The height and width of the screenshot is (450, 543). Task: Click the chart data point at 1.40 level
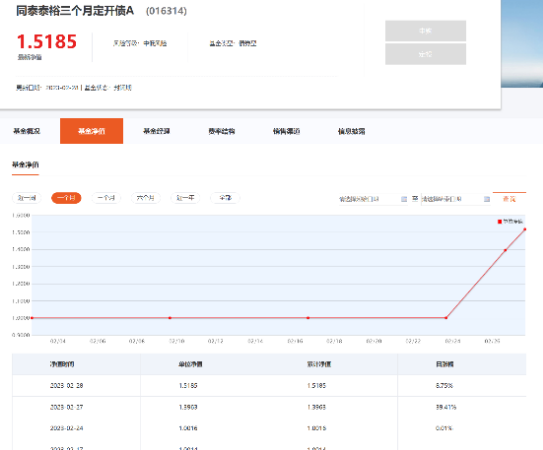[x=505, y=250]
